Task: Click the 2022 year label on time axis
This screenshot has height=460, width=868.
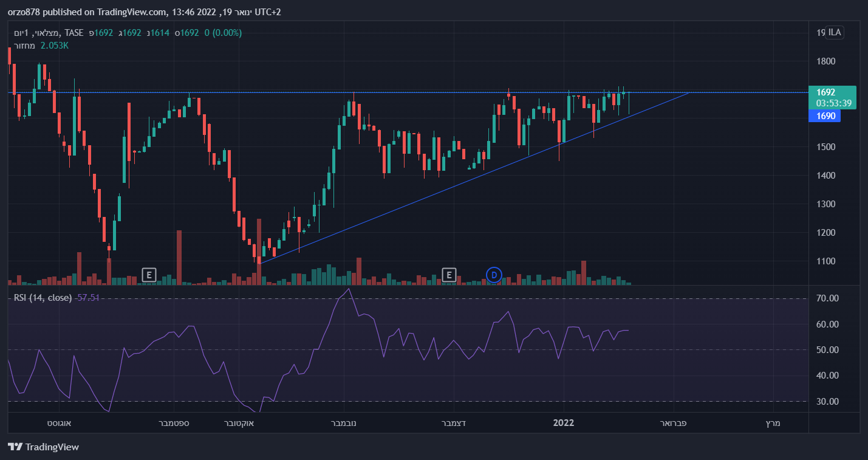Action: point(564,422)
